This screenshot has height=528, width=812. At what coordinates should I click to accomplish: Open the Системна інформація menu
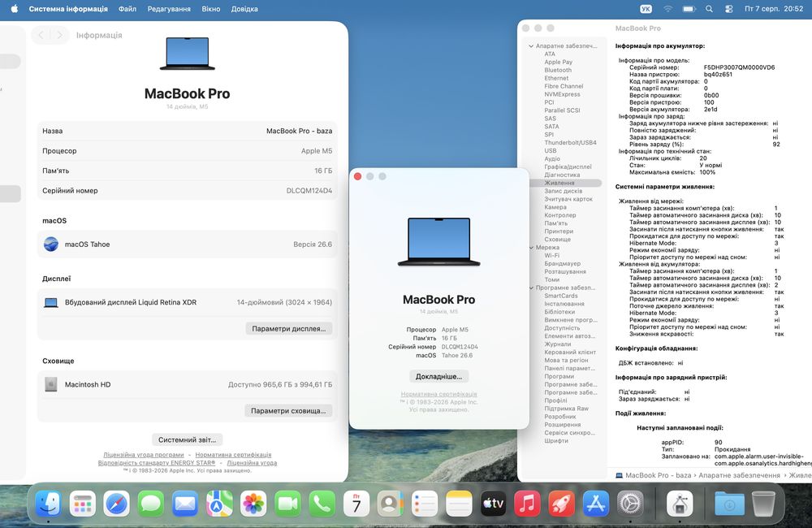tap(68, 9)
